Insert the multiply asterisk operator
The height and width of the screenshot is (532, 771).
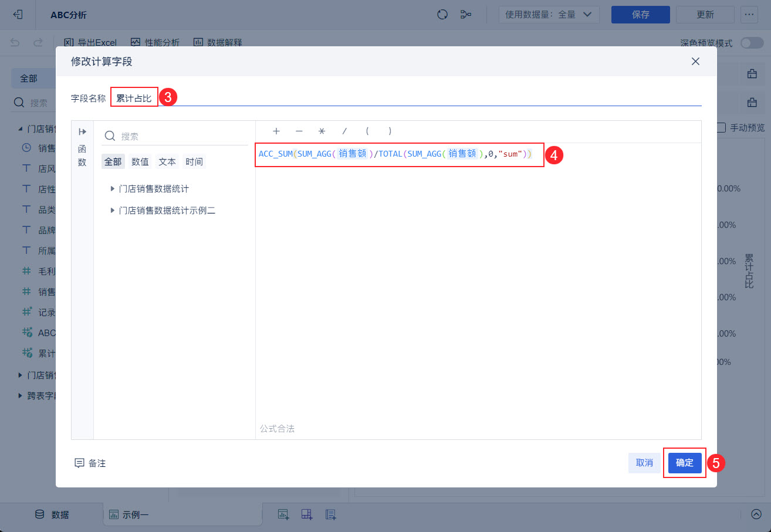click(x=322, y=131)
